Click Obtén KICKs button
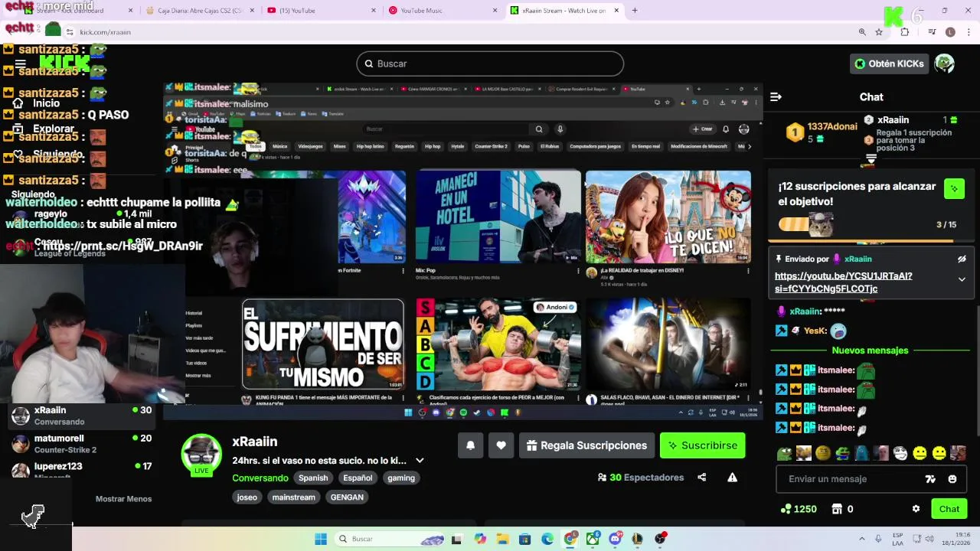The image size is (980, 551). 890,64
